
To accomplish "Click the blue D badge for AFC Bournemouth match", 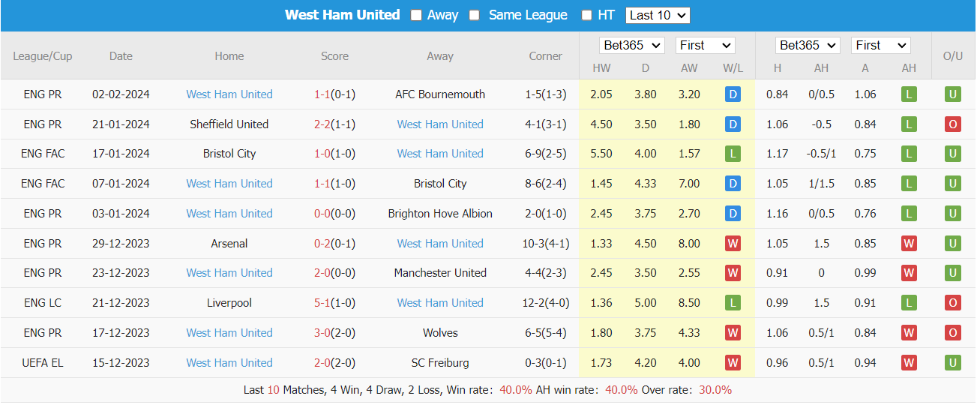I will (x=733, y=94).
